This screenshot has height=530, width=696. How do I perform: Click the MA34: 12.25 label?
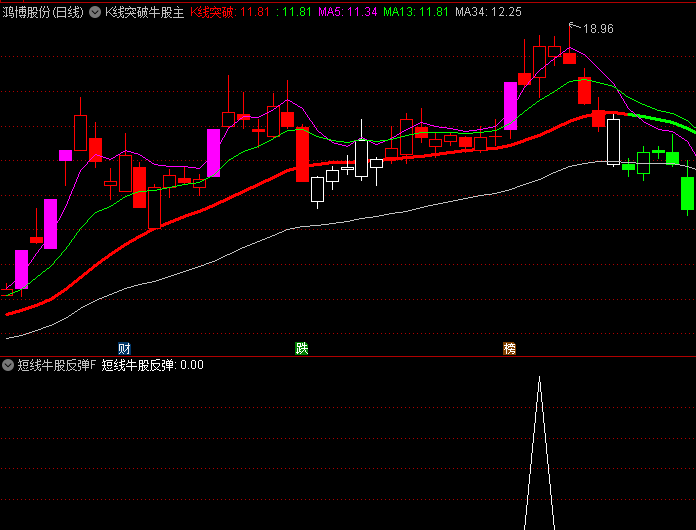[x=488, y=12]
